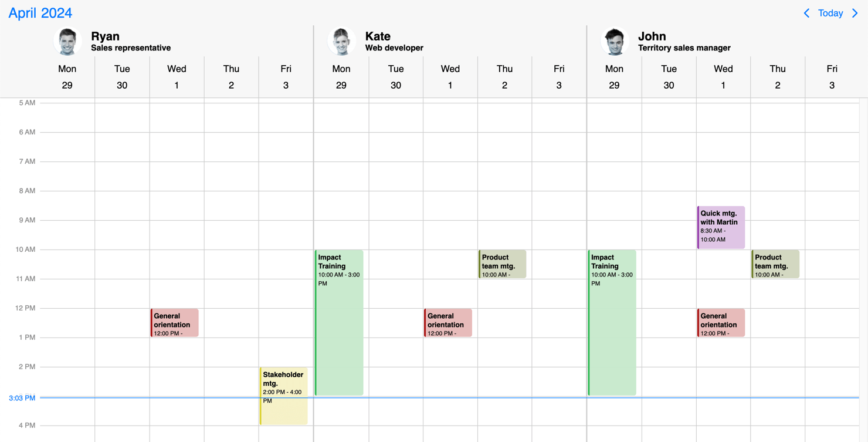Image resolution: width=868 pixels, height=442 pixels.
Task: Open Ryan's Stakeholder mtg. event on Friday
Action: (284, 396)
